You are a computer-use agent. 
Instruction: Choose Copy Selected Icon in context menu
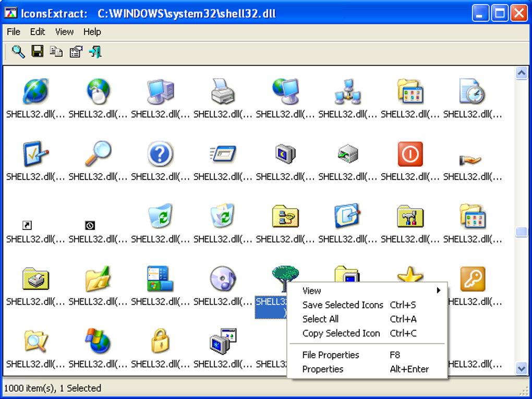[x=368, y=333]
